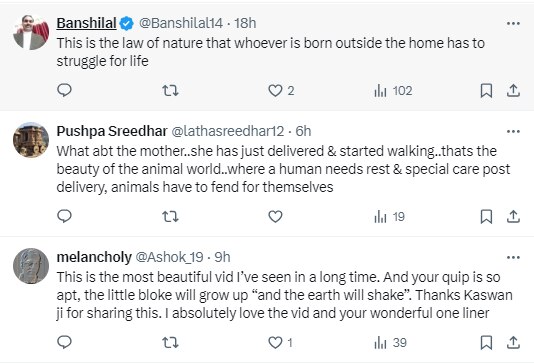Bookmark melancholy's tweet
Screen dimensions: 534x364
[486, 343]
